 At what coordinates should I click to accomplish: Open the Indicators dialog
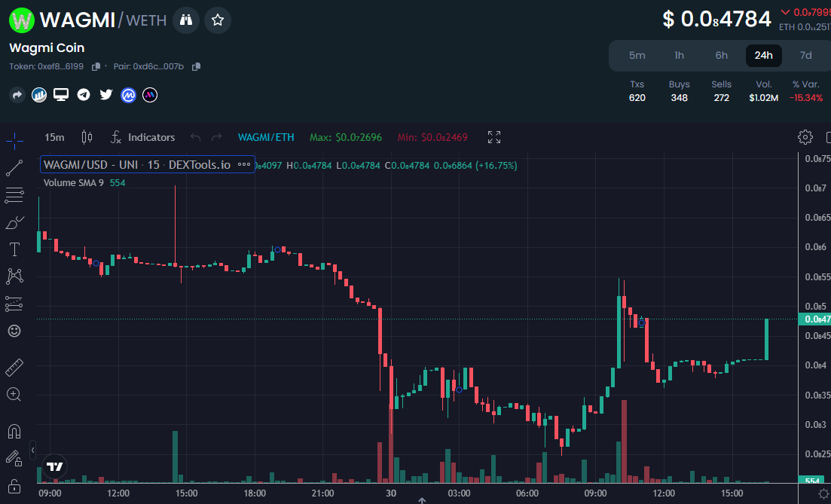pyautogui.click(x=143, y=138)
